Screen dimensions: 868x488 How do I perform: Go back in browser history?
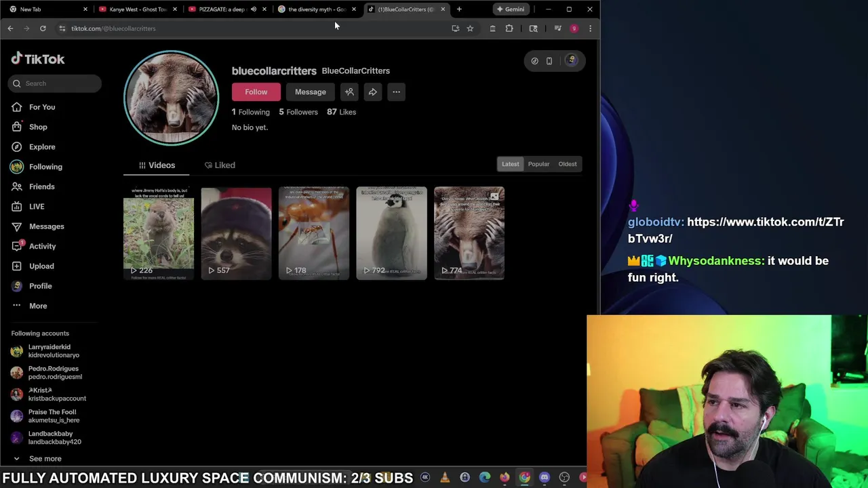[x=10, y=28]
